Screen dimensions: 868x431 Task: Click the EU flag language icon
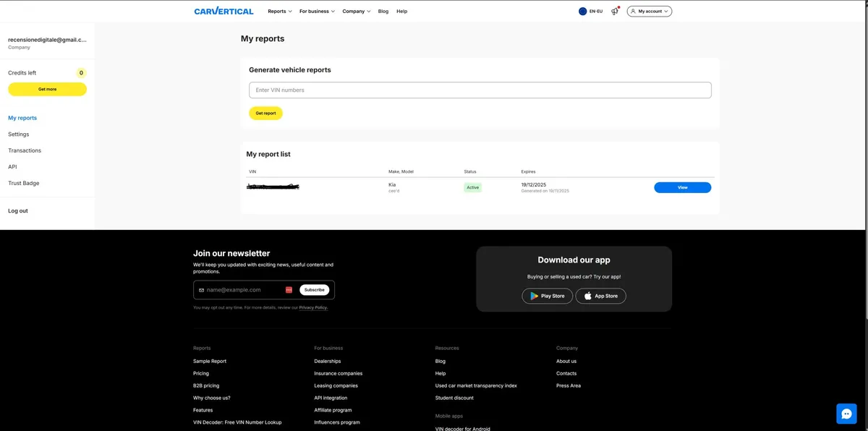coord(583,12)
